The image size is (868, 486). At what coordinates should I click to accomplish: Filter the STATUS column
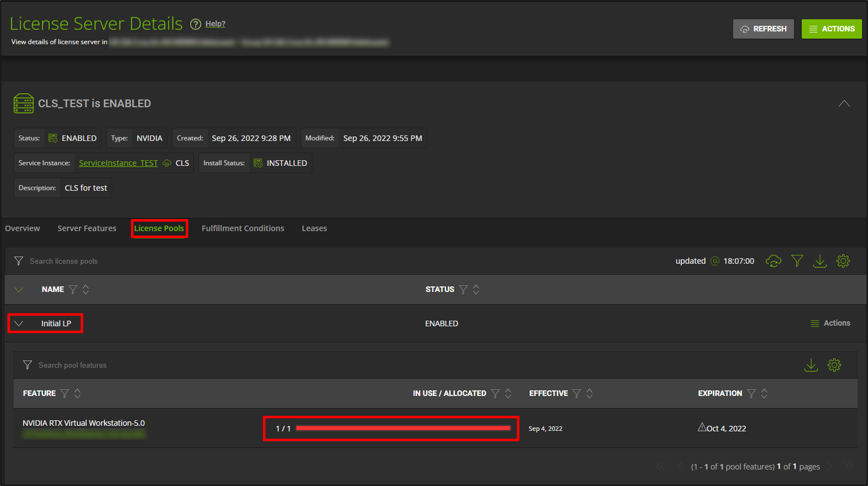[463, 289]
